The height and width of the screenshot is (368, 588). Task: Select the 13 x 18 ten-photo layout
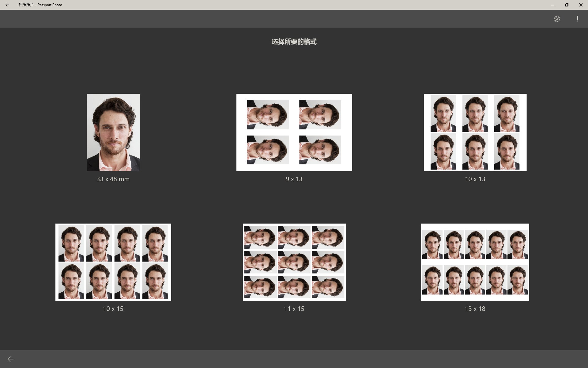475,262
